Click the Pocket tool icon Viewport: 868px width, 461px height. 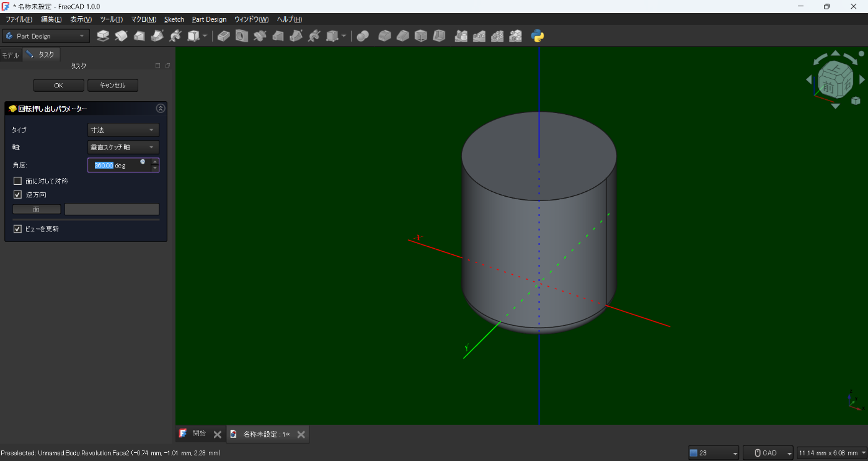coord(224,36)
